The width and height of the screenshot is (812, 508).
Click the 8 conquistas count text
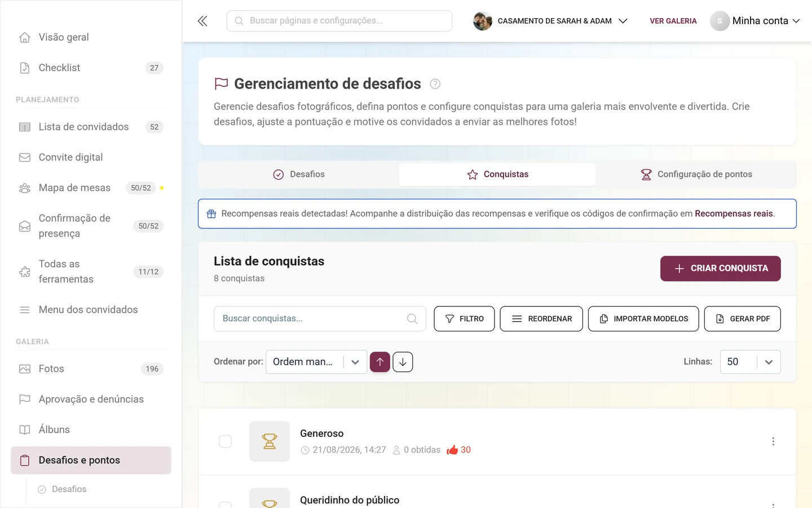click(x=239, y=278)
